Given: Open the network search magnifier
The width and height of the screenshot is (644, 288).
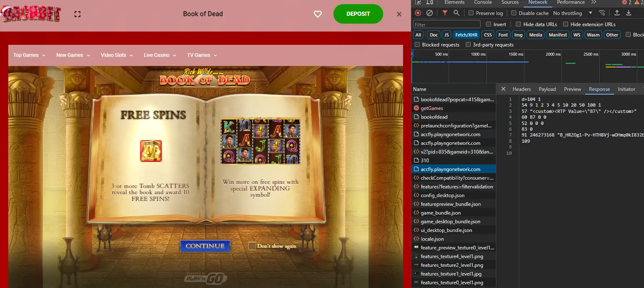Looking at the screenshot, I should point(456,13).
